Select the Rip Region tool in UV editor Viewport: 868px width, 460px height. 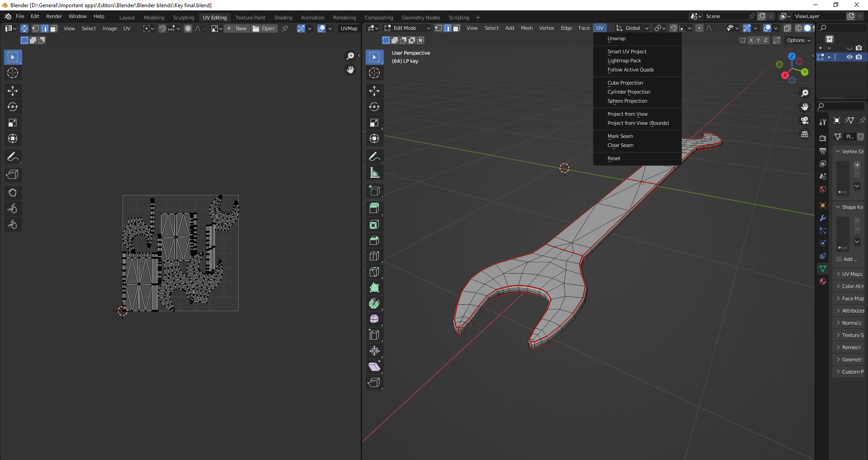click(13, 175)
